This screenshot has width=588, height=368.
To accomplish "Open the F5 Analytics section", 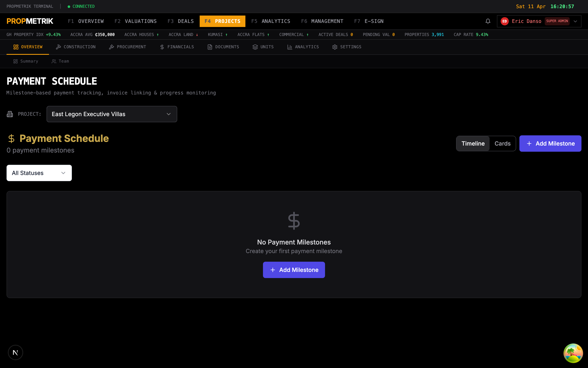I will (271, 21).
